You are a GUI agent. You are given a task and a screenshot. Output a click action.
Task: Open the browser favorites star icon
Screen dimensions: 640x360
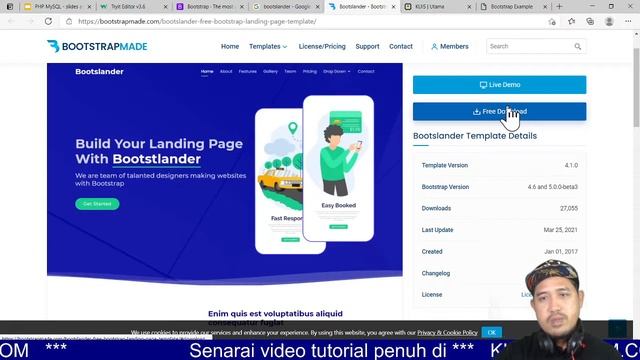(x=571, y=21)
